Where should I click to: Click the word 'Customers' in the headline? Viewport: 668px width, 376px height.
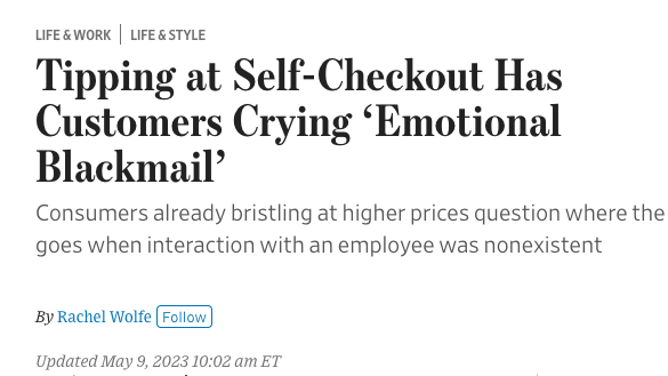[x=129, y=121]
